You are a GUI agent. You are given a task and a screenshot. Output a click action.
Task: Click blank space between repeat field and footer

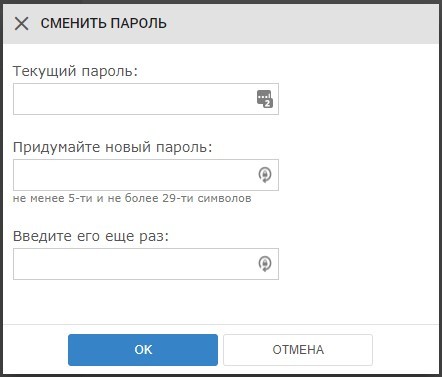coord(220,302)
